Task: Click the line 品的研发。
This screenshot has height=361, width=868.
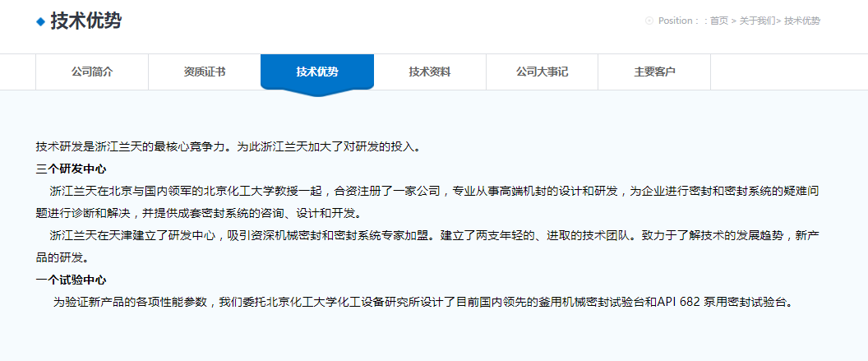Action: tap(62, 257)
